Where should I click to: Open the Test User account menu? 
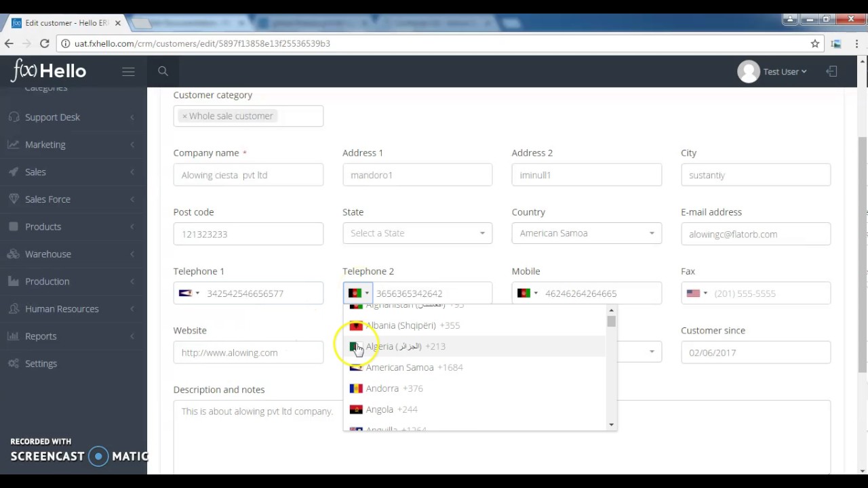pyautogui.click(x=785, y=71)
